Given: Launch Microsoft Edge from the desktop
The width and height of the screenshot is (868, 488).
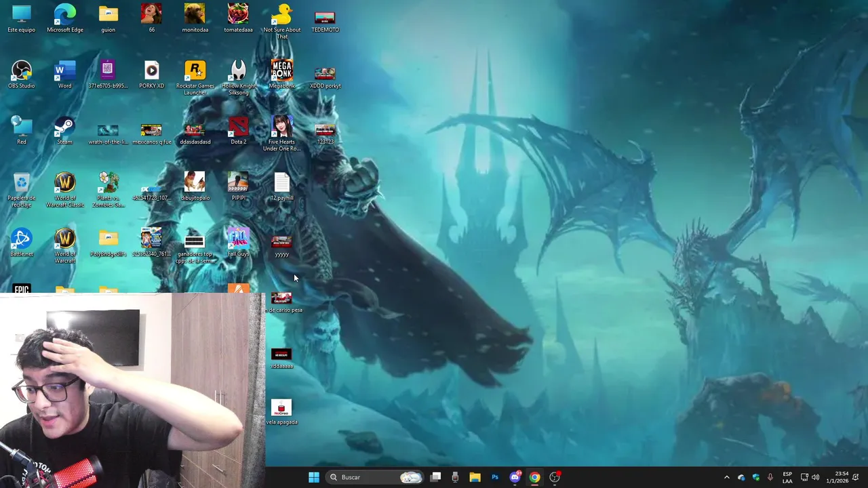Looking at the screenshot, I should [65, 19].
